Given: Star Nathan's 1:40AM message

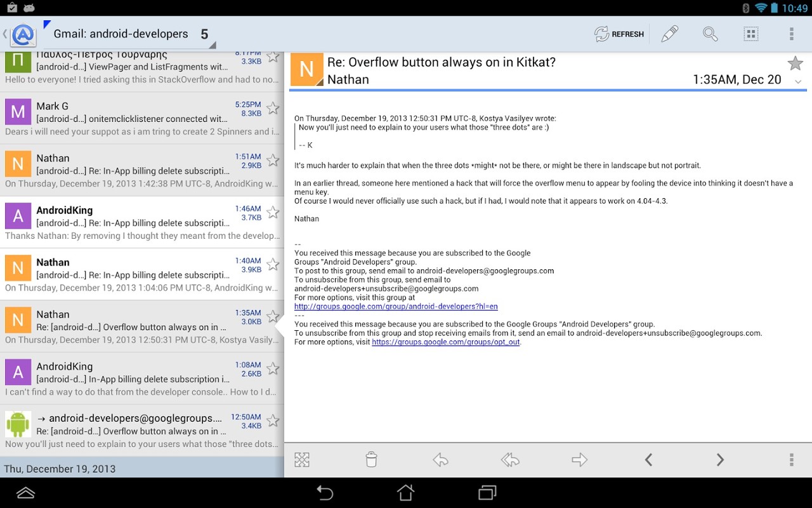Looking at the screenshot, I should [273, 264].
